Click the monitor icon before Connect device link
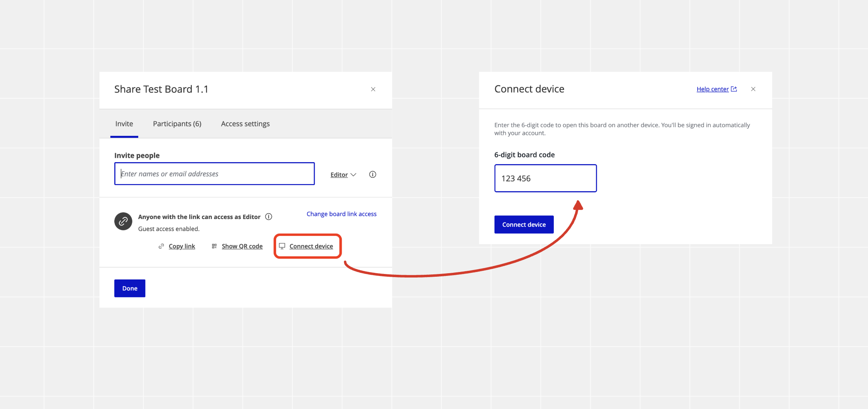Image resolution: width=868 pixels, height=409 pixels. 282,246
